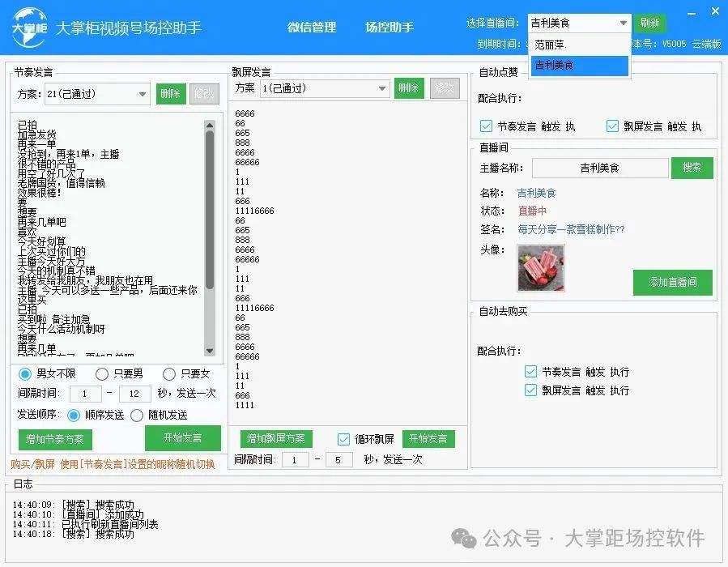Open the 飘屏发言 方案 dropdown
This screenshot has height=567, width=728.
point(382,88)
